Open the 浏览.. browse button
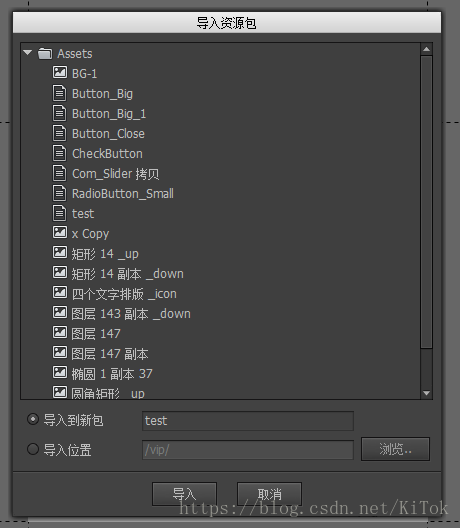460x528 pixels. pos(395,449)
